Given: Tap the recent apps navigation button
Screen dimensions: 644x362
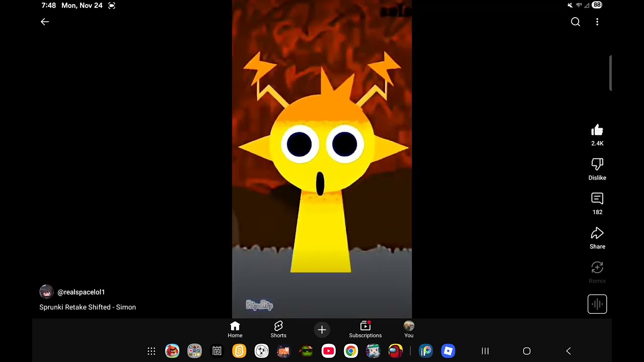Looking at the screenshot, I should [485, 351].
